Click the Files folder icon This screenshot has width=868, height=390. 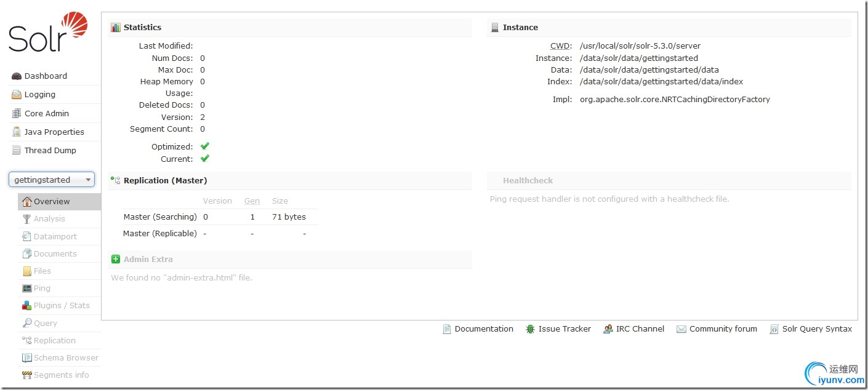tap(26, 271)
